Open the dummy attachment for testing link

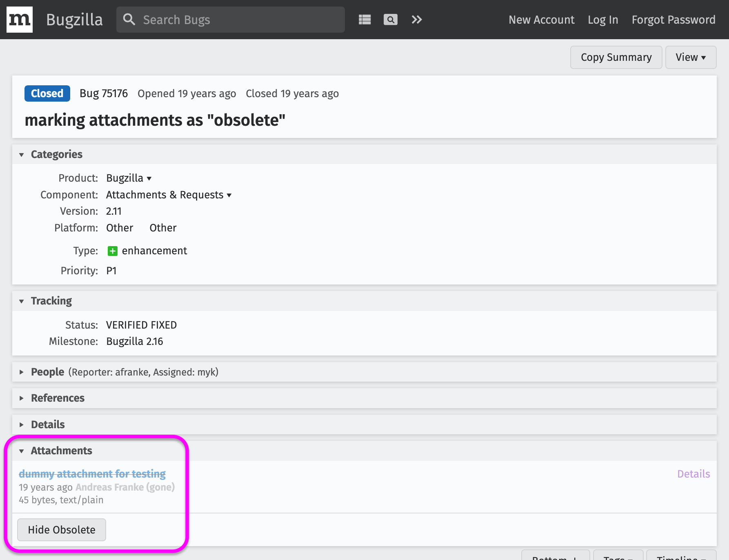tap(92, 474)
